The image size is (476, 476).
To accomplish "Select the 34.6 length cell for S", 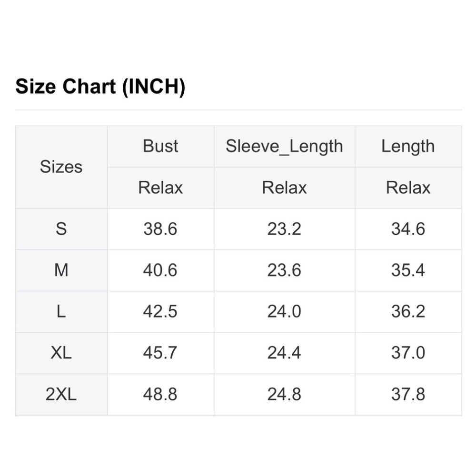I will pos(408,229).
